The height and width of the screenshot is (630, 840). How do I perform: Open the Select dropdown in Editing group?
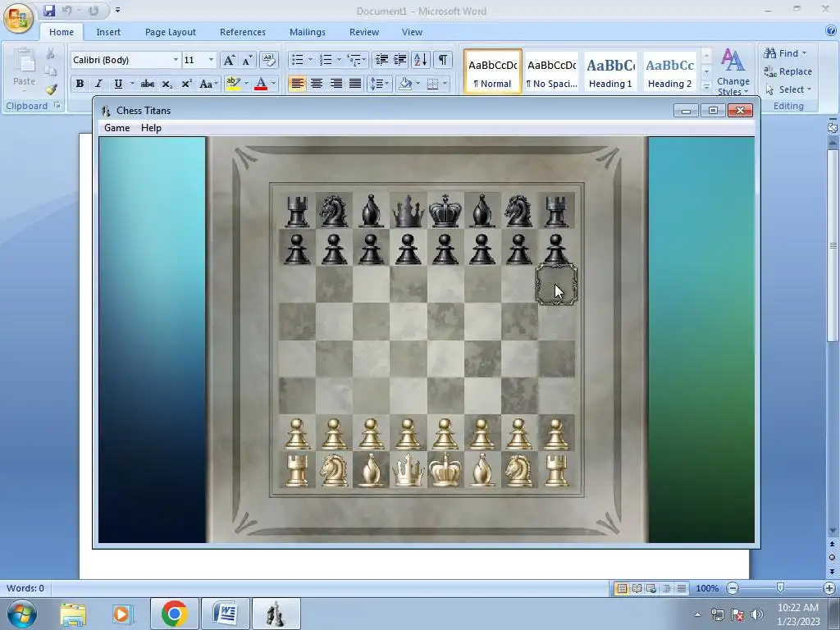click(x=788, y=89)
